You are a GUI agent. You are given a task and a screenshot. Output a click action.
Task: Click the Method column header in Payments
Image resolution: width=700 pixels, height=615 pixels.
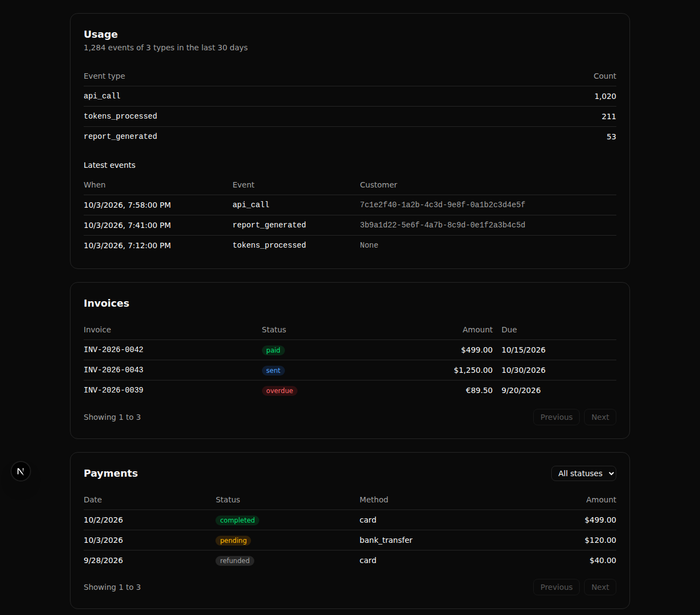[x=374, y=500]
